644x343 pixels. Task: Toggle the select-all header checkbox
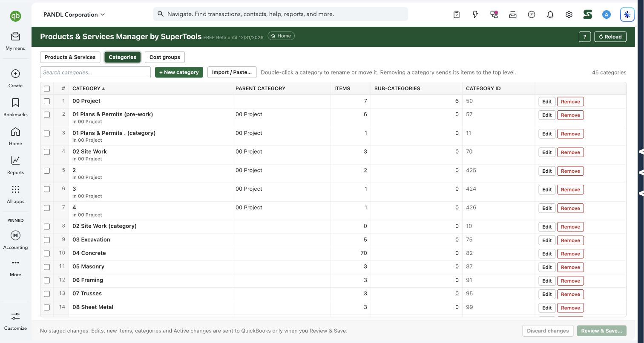[x=47, y=89]
